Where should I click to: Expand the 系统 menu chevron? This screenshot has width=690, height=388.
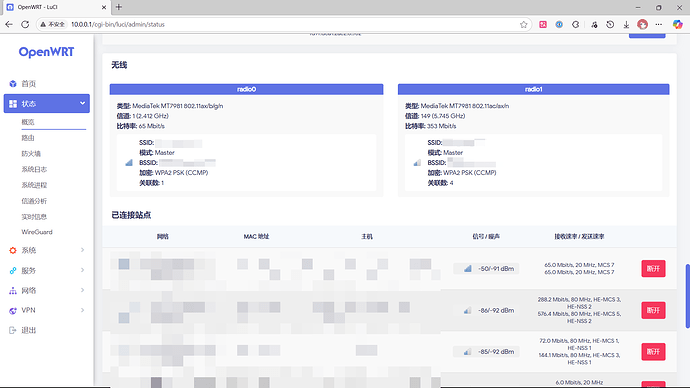pyautogui.click(x=82, y=250)
